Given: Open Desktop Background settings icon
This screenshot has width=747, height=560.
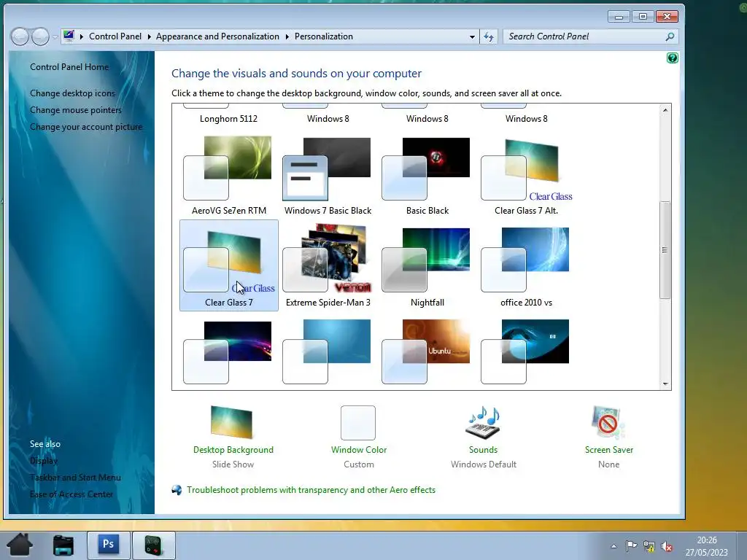Looking at the screenshot, I should click(x=231, y=422).
